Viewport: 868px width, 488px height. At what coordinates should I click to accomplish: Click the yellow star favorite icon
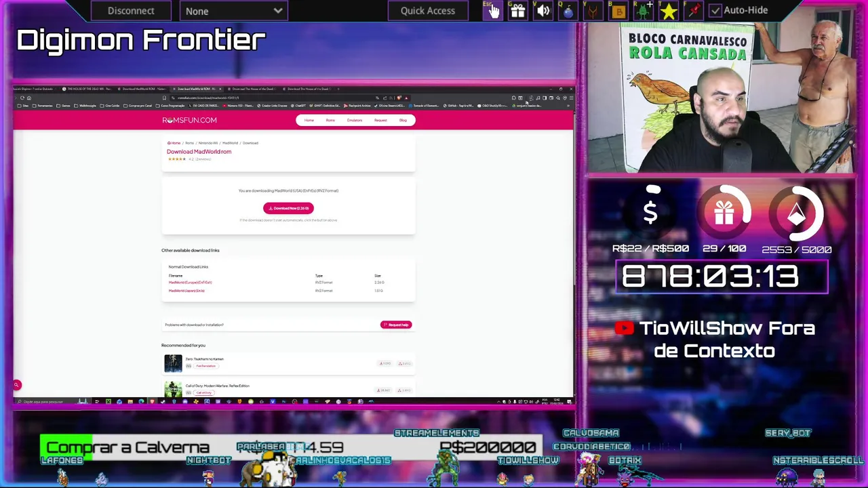[x=668, y=10]
